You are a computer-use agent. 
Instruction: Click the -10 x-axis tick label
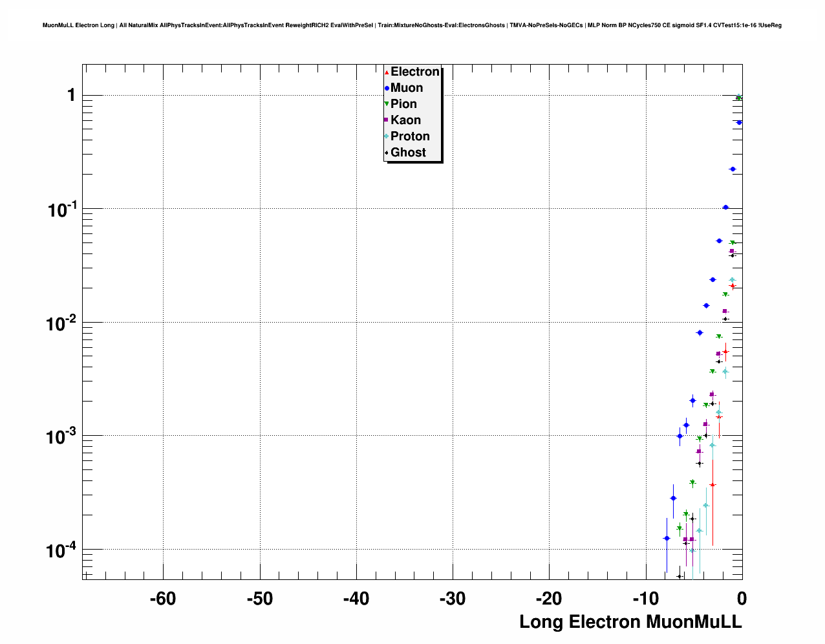[x=645, y=599]
